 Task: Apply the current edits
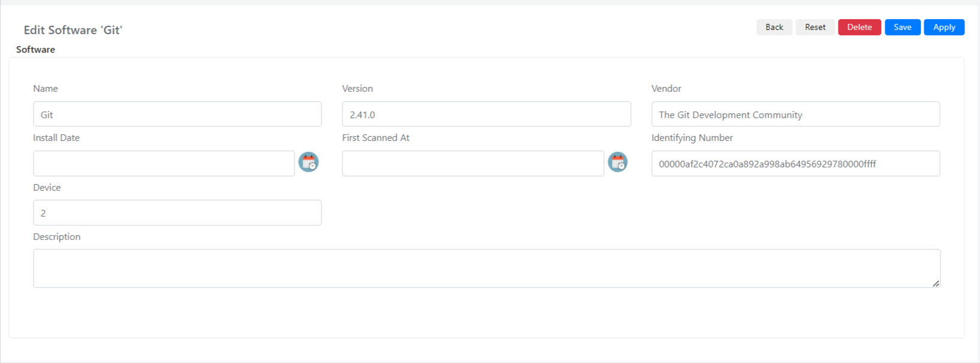coord(944,27)
